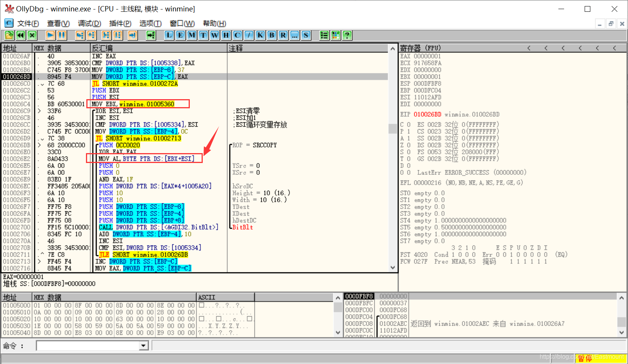This screenshot has width=628, height=364.
Task: Click the Open file toolbar icon
Action: (9, 35)
